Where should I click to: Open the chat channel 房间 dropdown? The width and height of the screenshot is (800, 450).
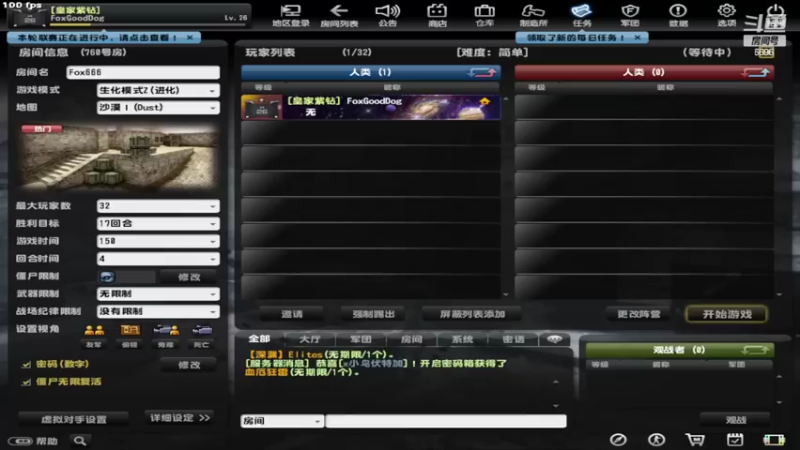282,421
